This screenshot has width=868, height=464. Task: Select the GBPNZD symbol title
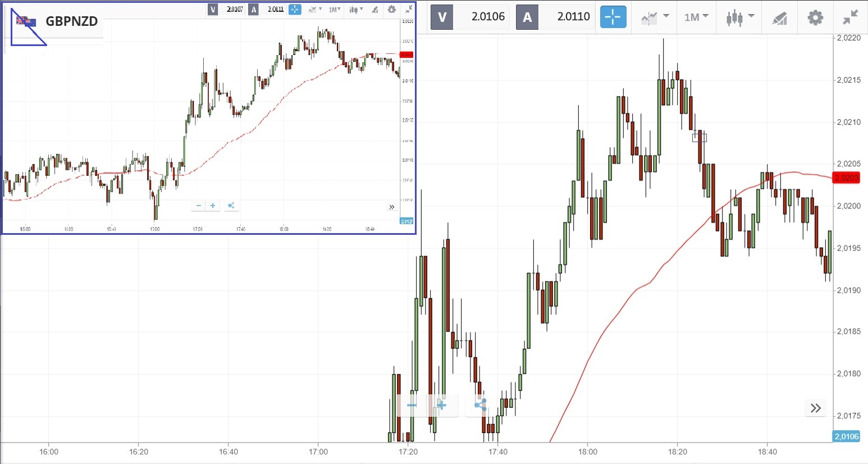point(71,21)
